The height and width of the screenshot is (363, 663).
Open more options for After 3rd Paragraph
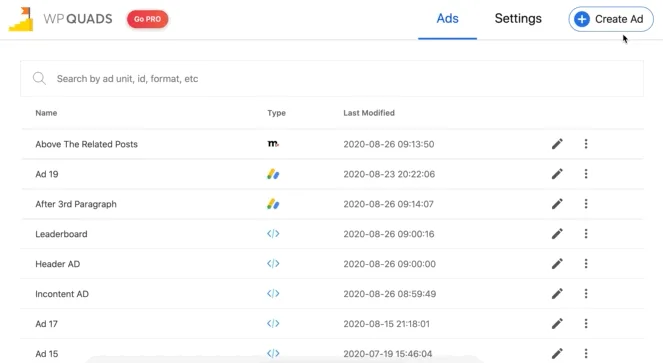586,204
